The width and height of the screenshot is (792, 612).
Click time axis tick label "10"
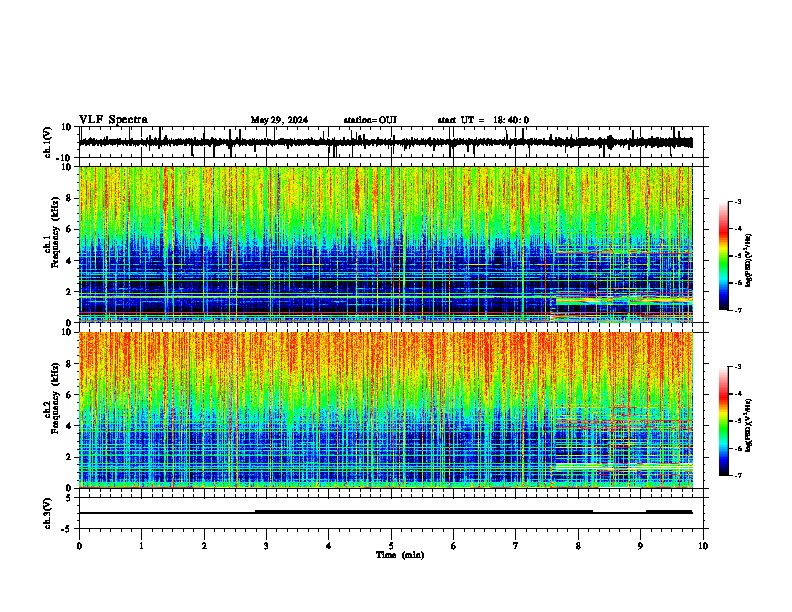click(x=703, y=546)
